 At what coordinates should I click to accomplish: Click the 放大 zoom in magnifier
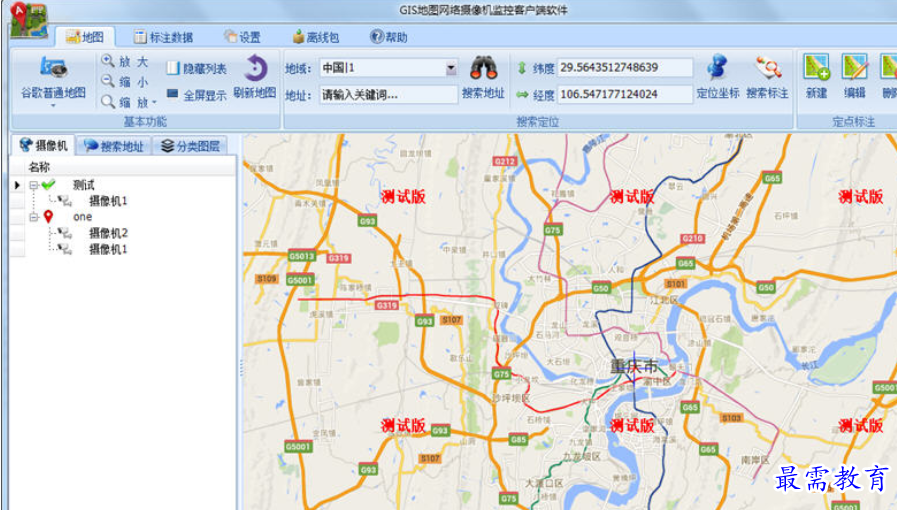coord(108,61)
